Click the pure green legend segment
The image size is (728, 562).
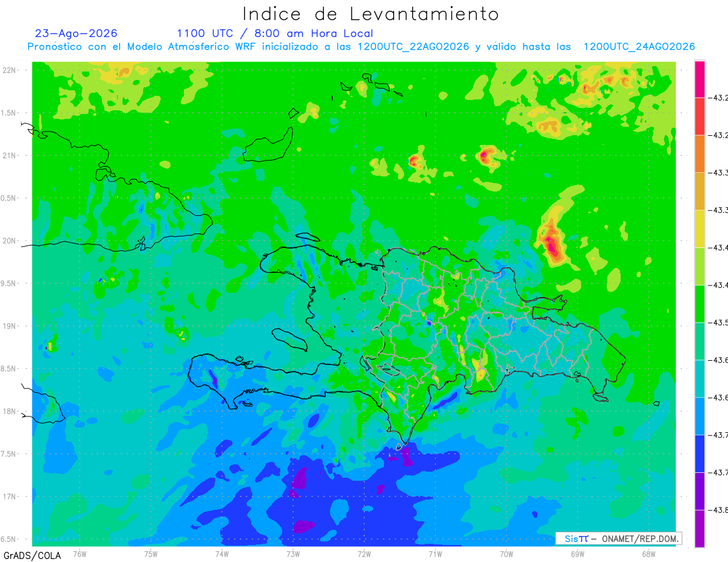coord(700,304)
